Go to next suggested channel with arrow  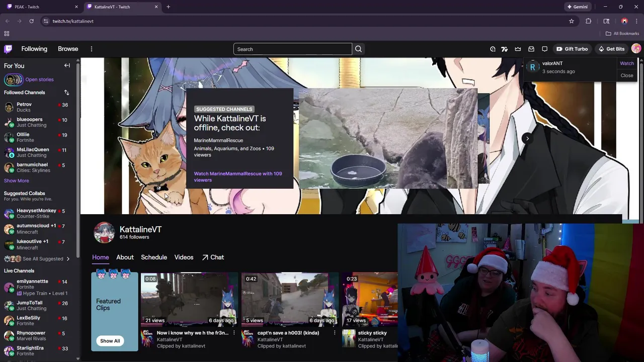coord(527,138)
